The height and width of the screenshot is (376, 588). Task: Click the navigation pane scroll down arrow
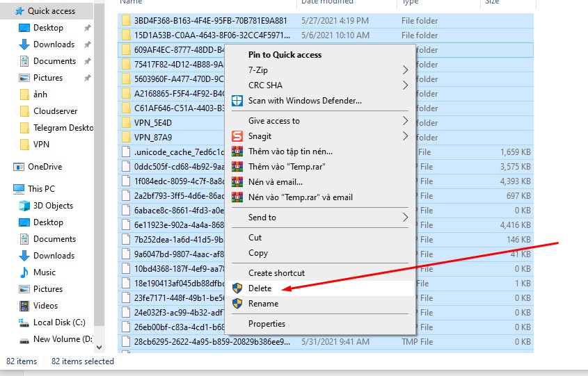99,347
